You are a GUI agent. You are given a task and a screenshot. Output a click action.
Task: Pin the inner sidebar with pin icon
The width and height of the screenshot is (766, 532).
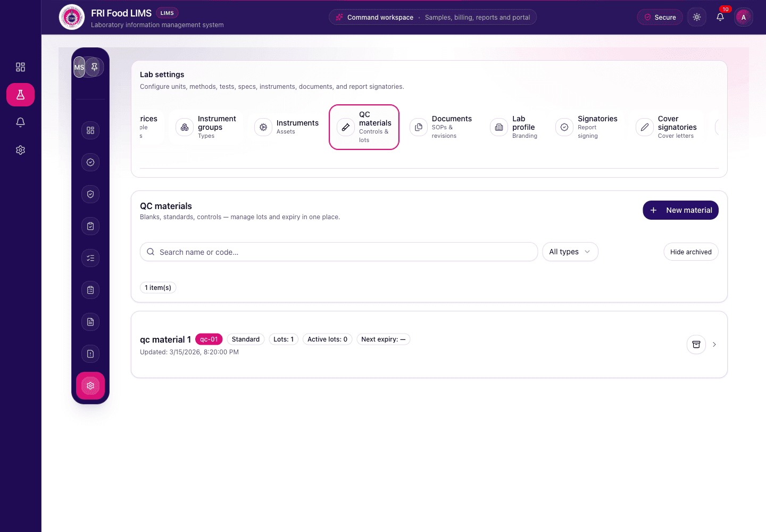pos(94,67)
